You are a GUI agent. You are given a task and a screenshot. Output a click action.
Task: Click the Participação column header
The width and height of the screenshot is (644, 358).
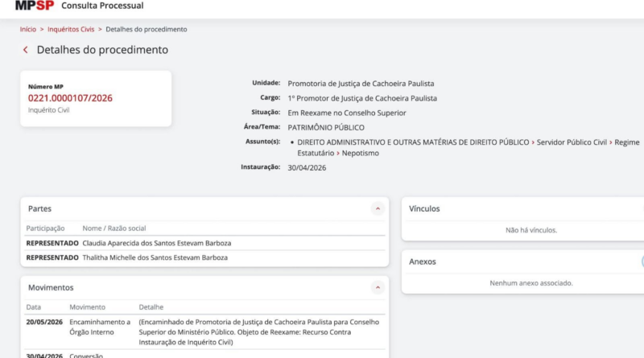(x=45, y=228)
